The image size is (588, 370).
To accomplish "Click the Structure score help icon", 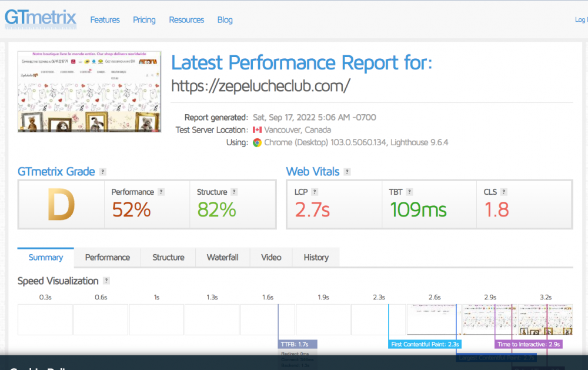I will (234, 191).
